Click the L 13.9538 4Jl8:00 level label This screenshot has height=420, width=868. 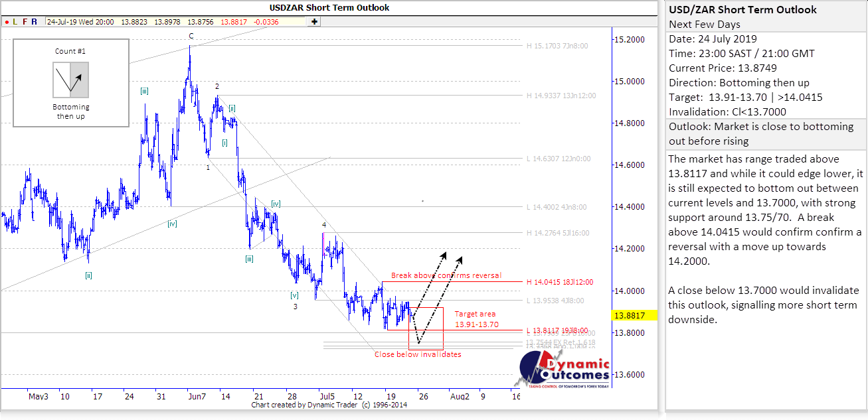[x=555, y=301]
